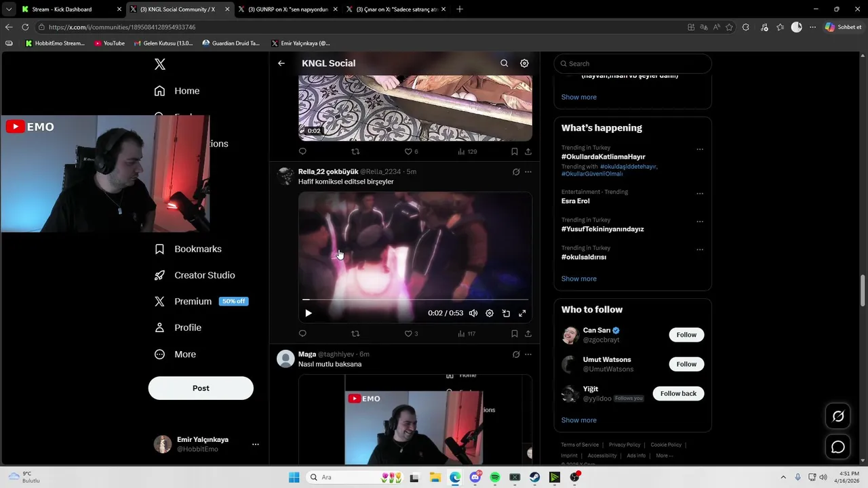The width and height of the screenshot is (868, 488).
Task: Click the X Search input field
Action: (633, 64)
